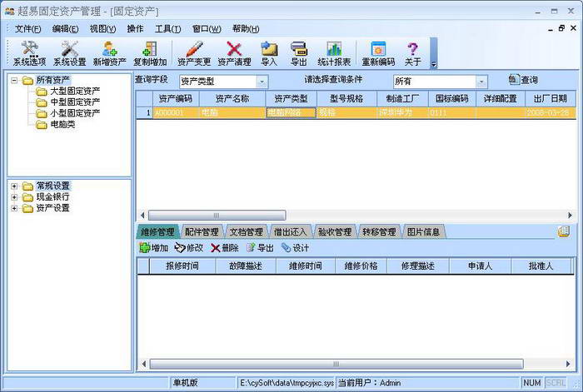583x392 pixels.
Task: Click the grid icon right of tabs
Action: 563,231
